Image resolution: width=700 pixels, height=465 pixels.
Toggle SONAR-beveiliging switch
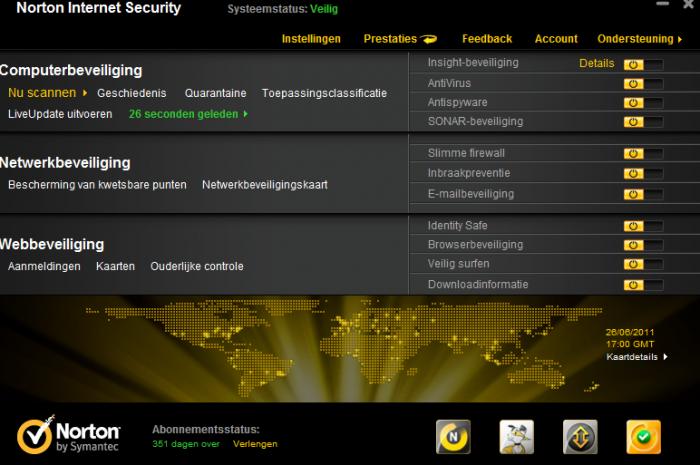[643, 122]
